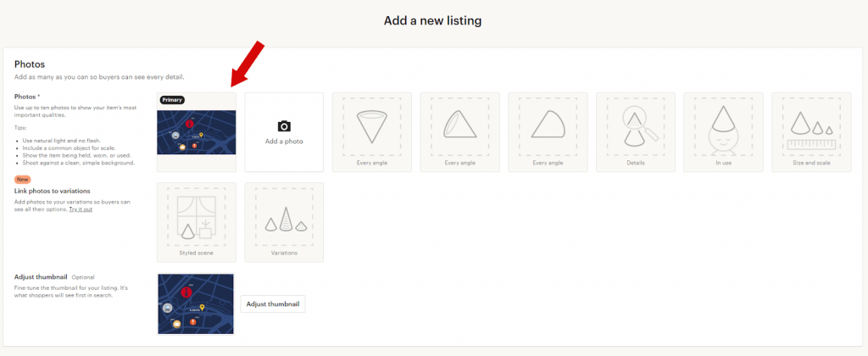Click the orange New badge
Image resolution: width=868 pixels, height=356 pixels.
23,180
